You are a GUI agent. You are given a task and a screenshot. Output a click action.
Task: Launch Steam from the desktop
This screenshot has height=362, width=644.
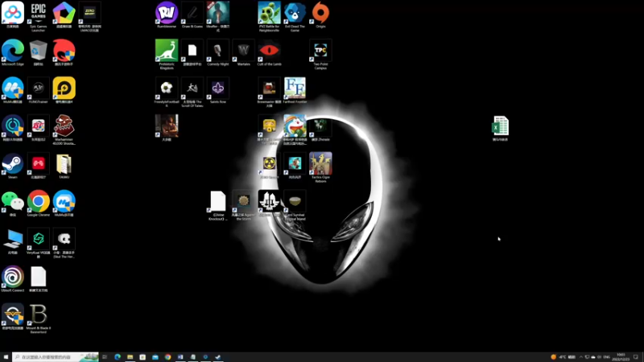tap(13, 166)
